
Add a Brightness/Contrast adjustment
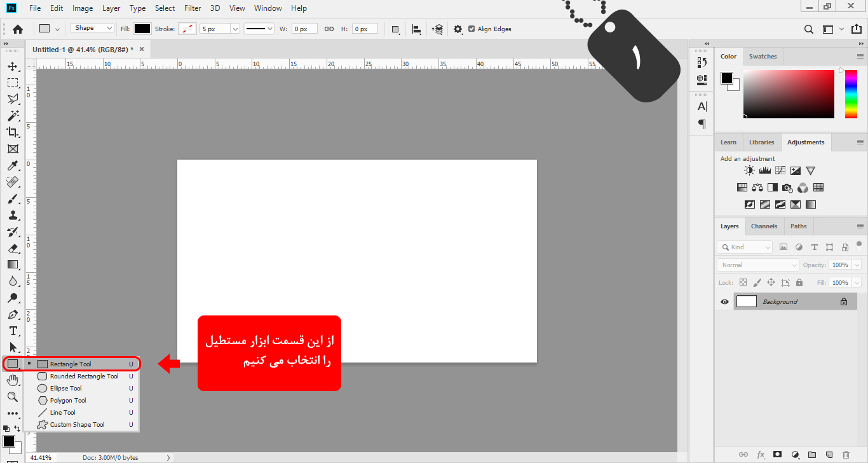pos(749,170)
